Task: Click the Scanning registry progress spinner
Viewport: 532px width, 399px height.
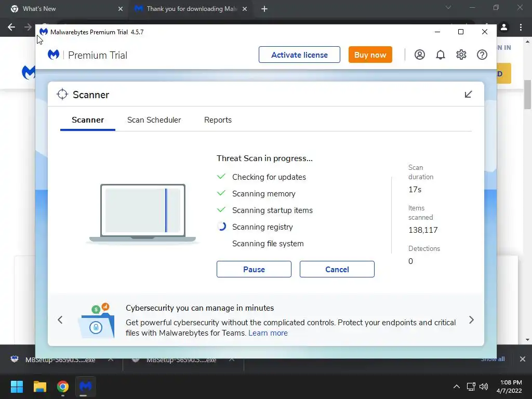Action: 221,227
